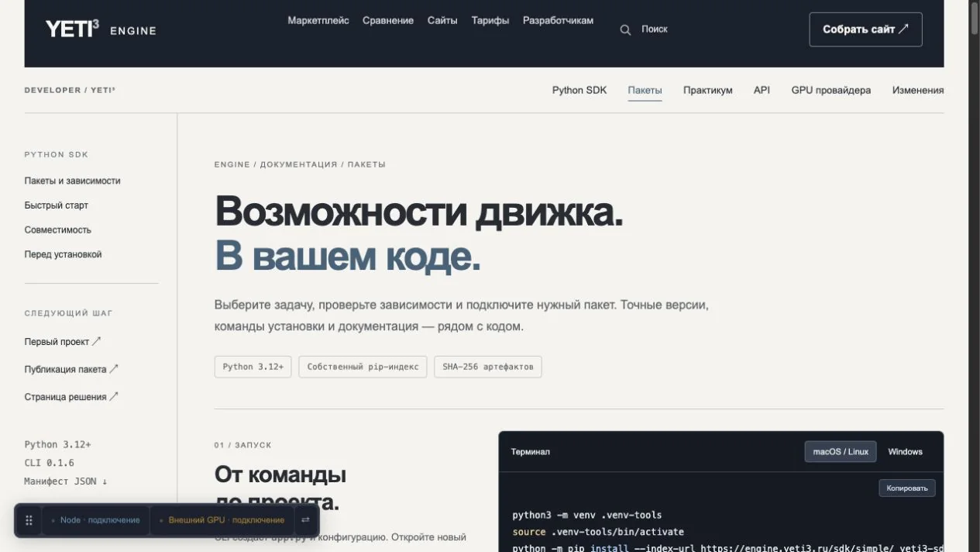Open the GPU провайдера tab

[830, 90]
